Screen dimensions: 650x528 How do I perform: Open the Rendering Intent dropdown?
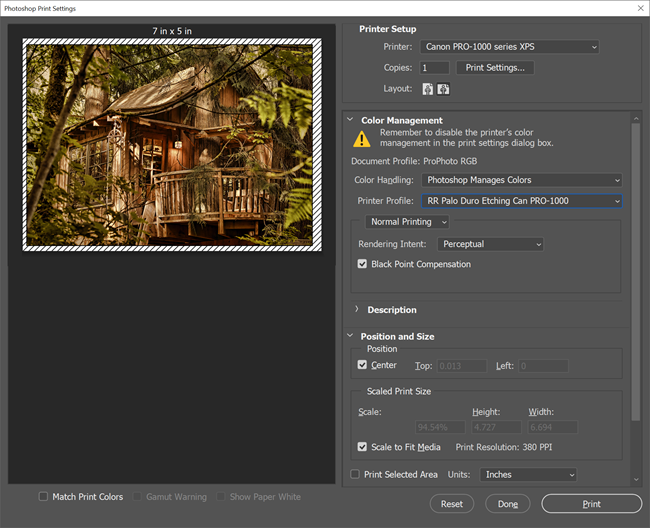(x=490, y=244)
